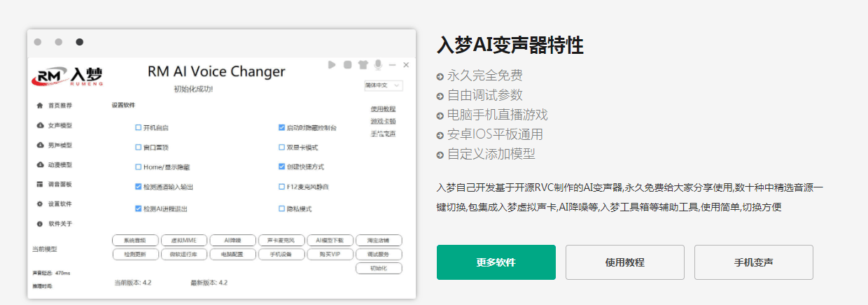Click the download icon beside 动漫模型
The width and height of the screenshot is (868, 305).
coord(40,164)
